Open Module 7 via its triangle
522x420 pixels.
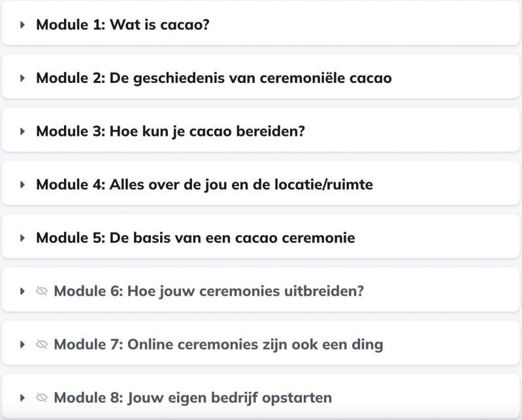[23, 344]
